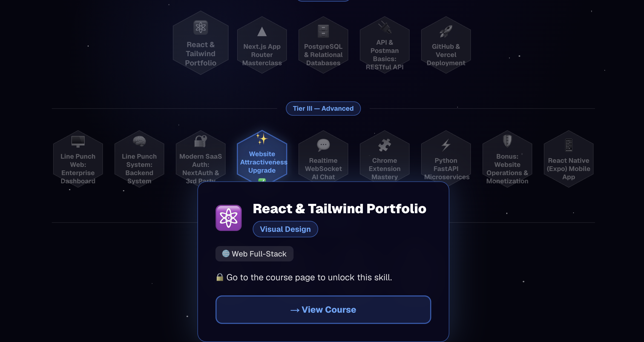Select the API & Postman Basics label
This screenshot has width=644, height=342.
point(385,55)
